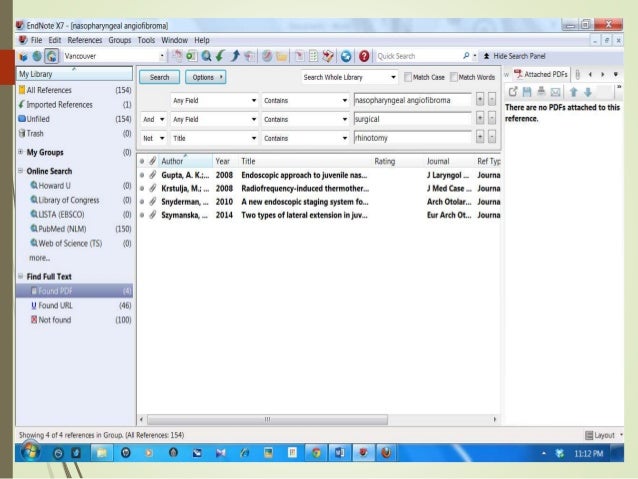Click the Chrome icon in taskbar
This screenshot has width=638, height=479.
pyautogui.click(x=316, y=453)
